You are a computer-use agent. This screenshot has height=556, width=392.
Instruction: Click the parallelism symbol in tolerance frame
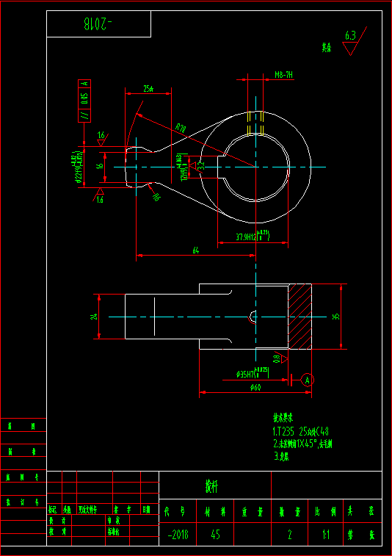[84, 115]
